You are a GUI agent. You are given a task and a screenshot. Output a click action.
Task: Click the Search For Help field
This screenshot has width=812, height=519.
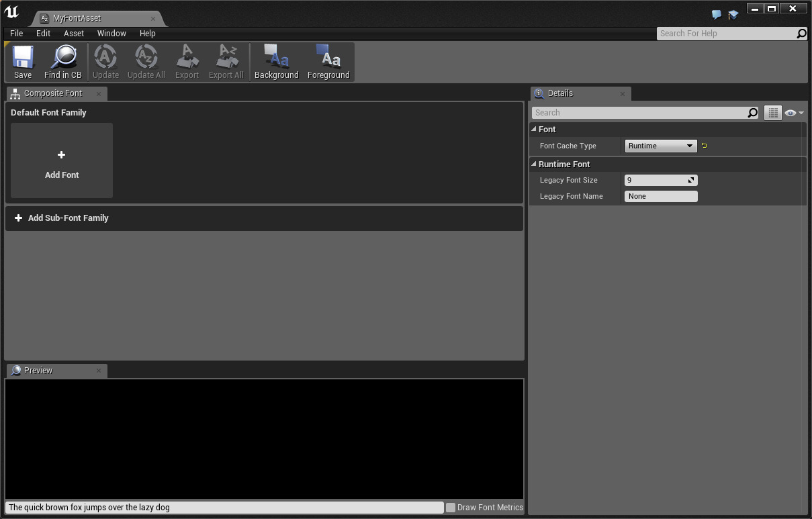click(x=727, y=34)
